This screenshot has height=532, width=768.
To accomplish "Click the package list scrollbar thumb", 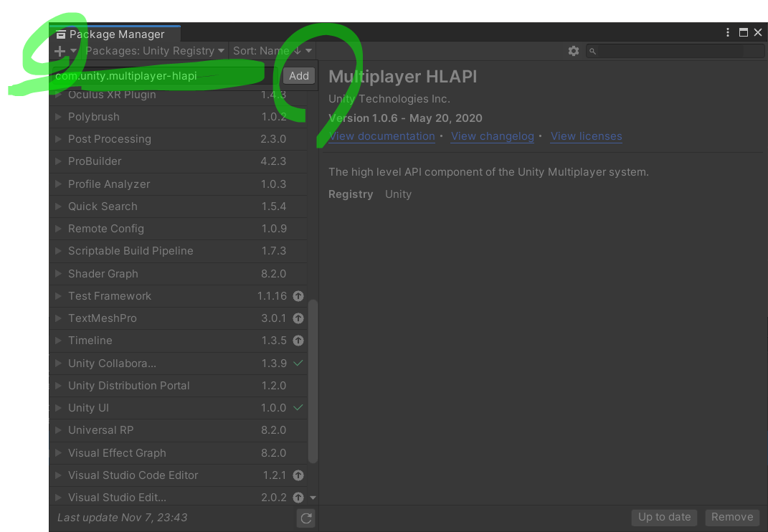I will pos(313,381).
